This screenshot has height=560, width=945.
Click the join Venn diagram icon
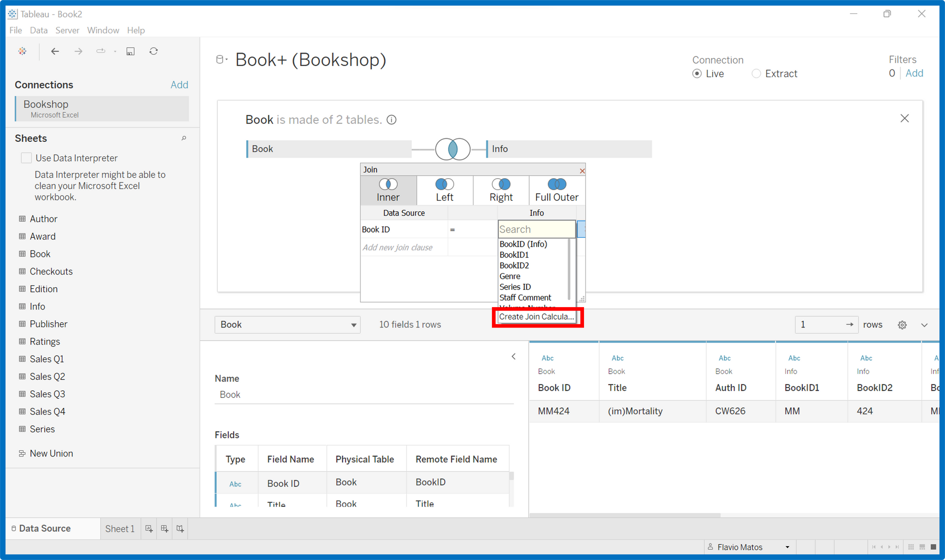(x=452, y=149)
